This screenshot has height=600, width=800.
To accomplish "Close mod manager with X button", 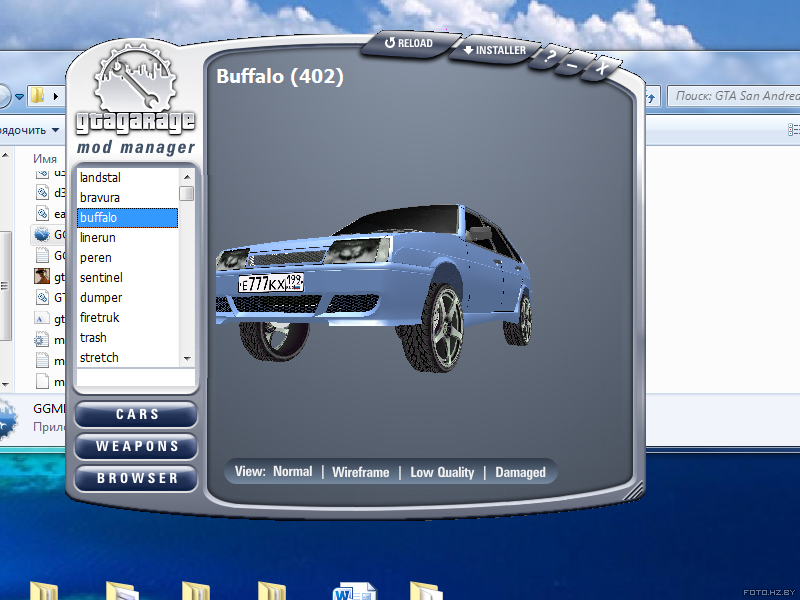I will click(602, 67).
